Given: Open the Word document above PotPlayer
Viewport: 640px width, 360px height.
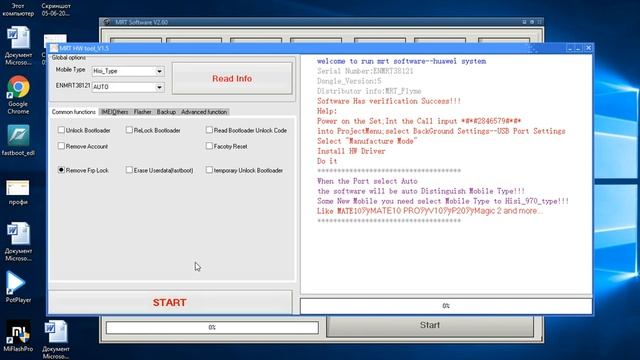Looking at the screenshot, I should [x=18, y=241].
